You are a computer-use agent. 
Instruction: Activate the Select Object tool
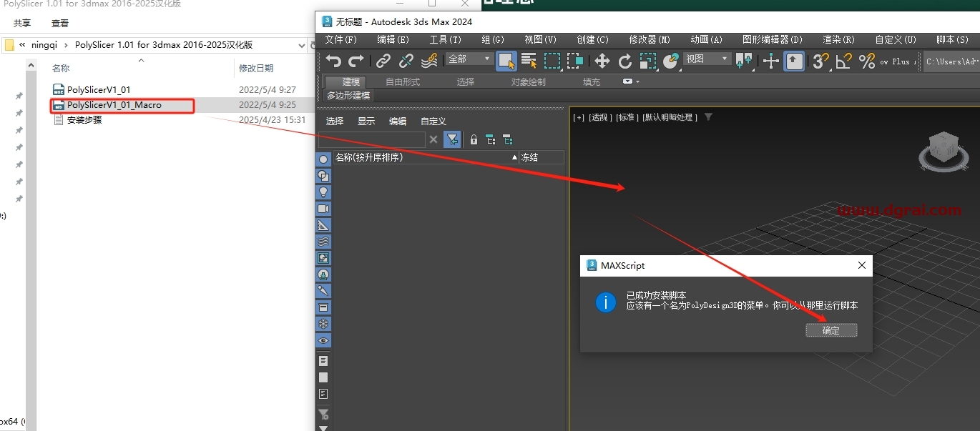[506, 61]
